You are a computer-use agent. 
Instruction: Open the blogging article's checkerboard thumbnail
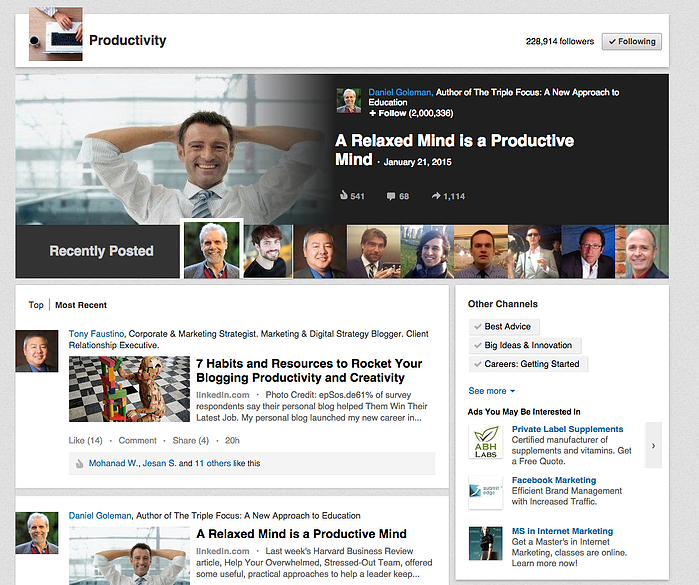129,389
